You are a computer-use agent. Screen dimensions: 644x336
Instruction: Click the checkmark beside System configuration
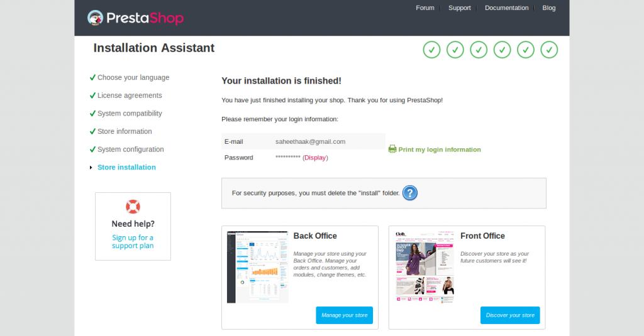(92, 149)
